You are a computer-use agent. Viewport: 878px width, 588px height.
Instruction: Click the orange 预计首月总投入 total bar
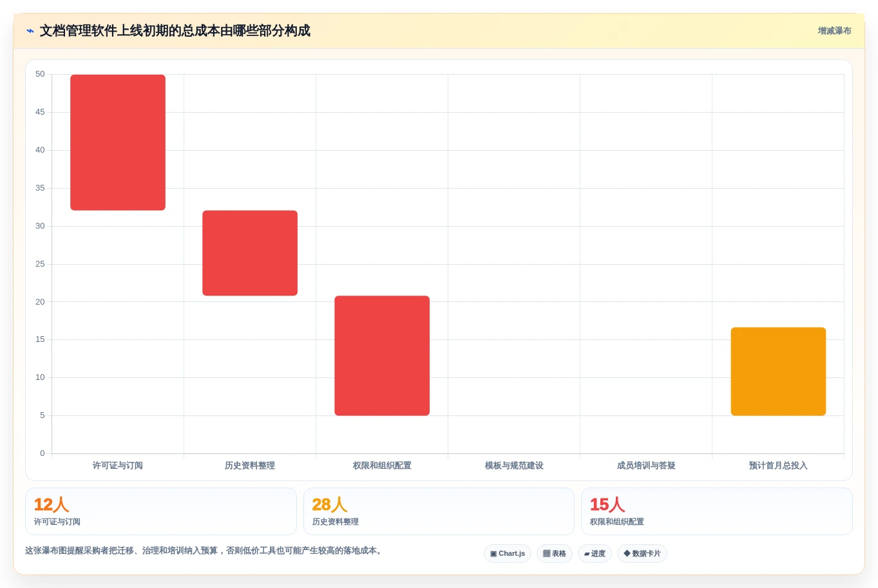(x=778, y=372)
